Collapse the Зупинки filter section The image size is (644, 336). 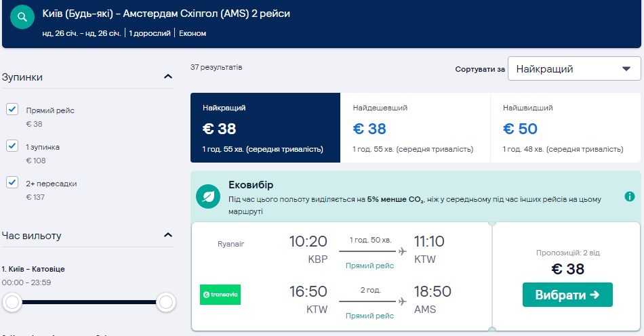pyautogui.click(x=168, y=77)
